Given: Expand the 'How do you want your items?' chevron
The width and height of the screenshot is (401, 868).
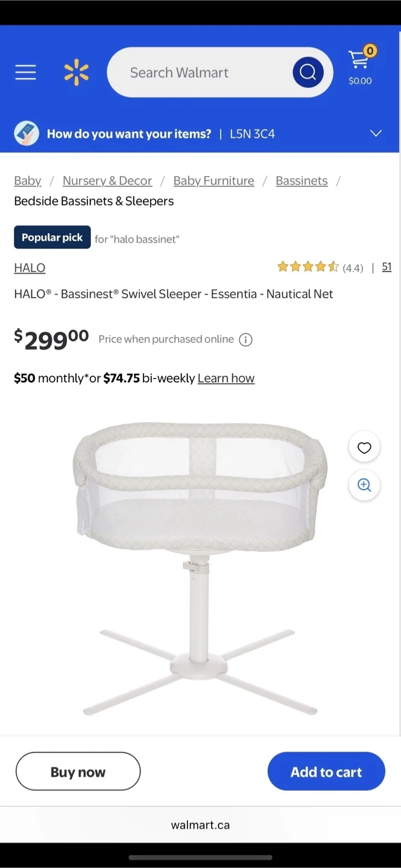Looking at the screenshot, I should tap(376, 133).
